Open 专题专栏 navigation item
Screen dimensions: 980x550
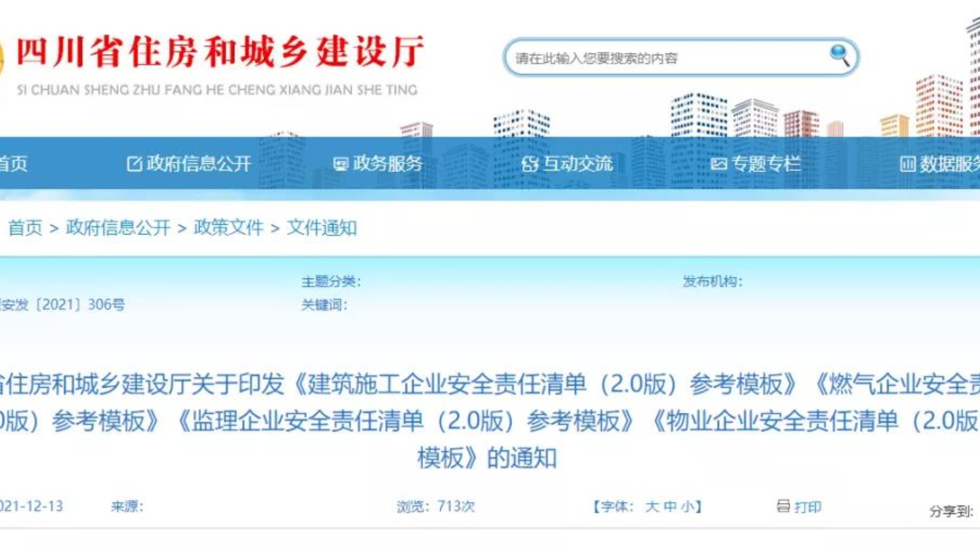766,164
